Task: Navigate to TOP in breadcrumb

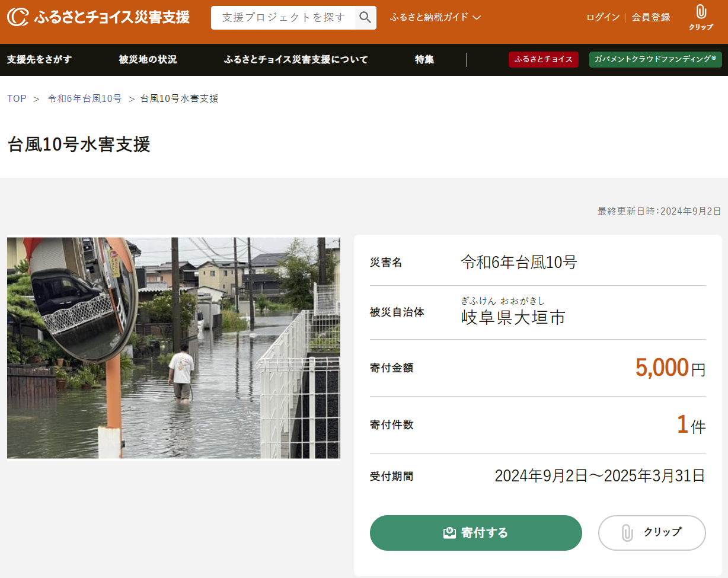Action: pos(17,98)
